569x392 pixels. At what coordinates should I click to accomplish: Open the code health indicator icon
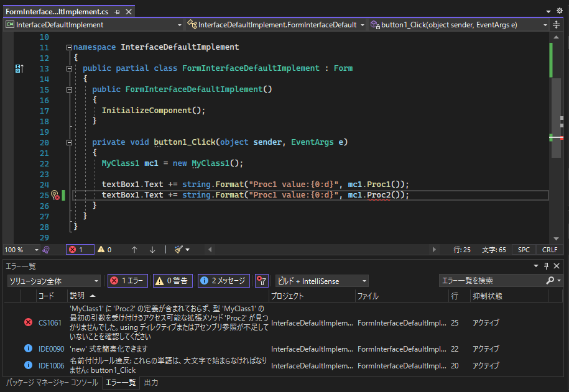46,250
